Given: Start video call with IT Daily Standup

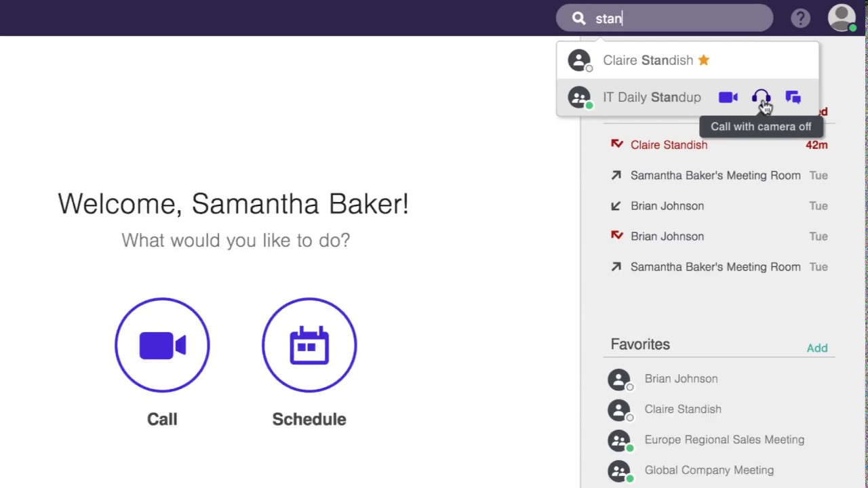Looking at the screenshot, I should [x=728, y=98].
